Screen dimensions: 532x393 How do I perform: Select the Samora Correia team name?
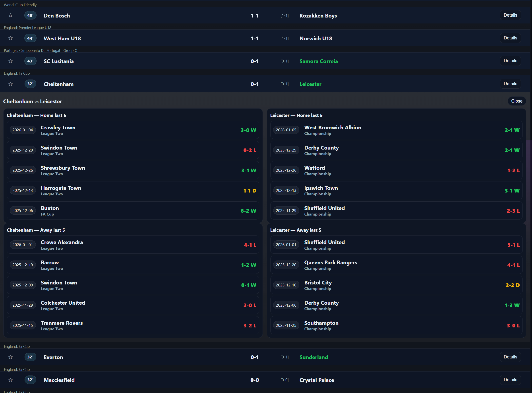[318, 61]
